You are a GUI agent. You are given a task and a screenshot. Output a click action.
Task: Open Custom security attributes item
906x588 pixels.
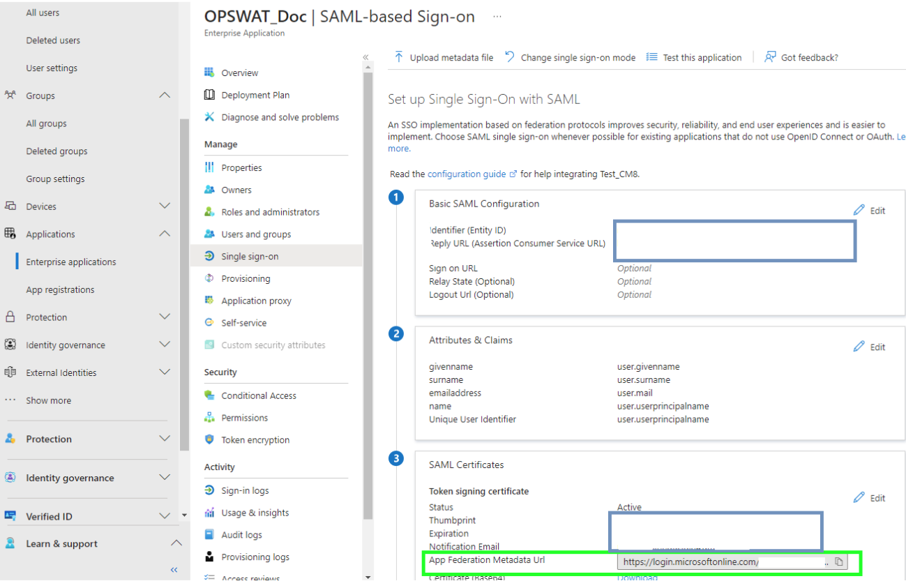coord(273,345)
